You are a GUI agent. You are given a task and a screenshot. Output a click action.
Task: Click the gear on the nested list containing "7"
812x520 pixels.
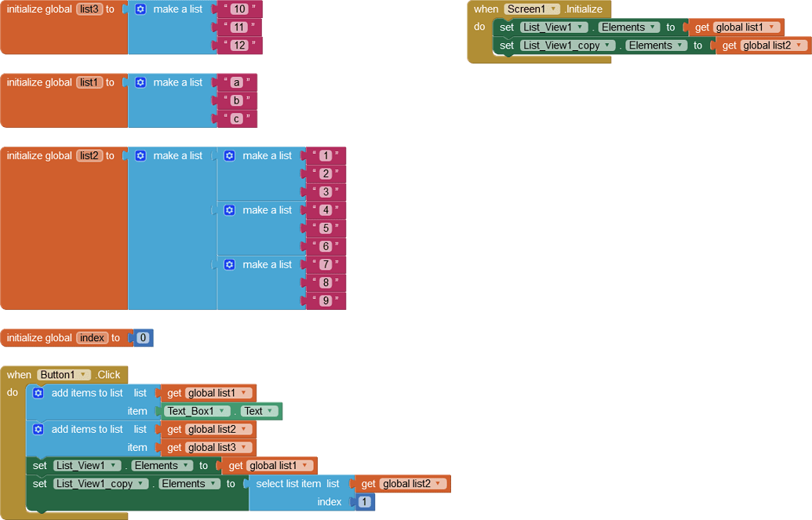coord(229,264)
